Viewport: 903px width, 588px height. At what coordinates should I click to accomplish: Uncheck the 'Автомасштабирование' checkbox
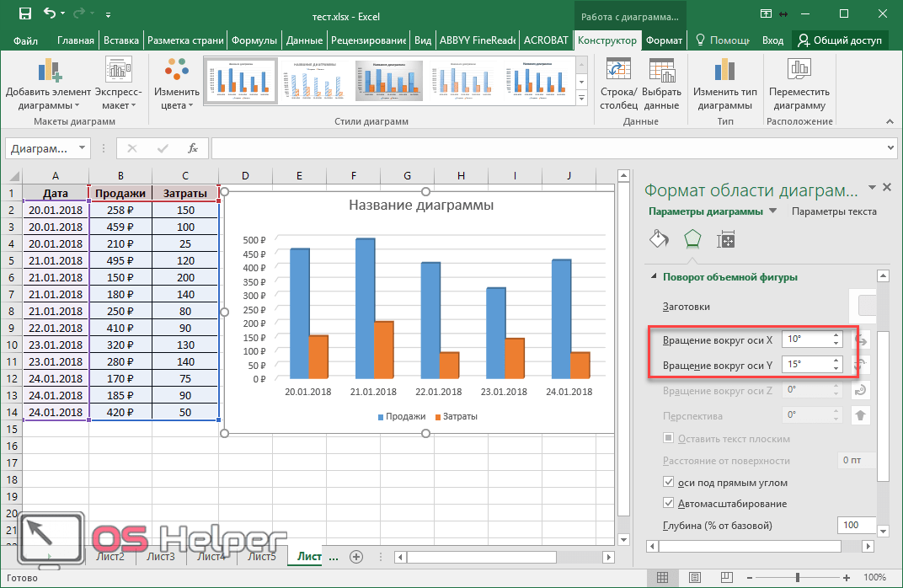coord(669,504)
